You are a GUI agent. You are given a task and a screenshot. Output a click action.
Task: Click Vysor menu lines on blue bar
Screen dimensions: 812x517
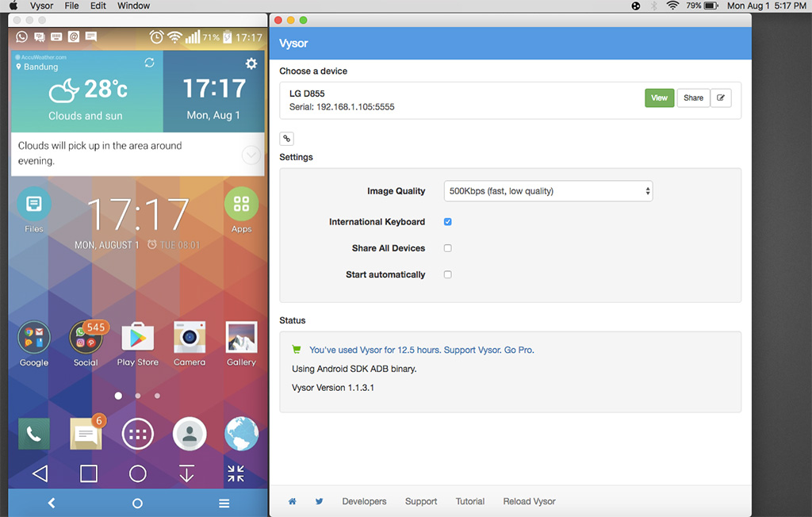(224, 503)
